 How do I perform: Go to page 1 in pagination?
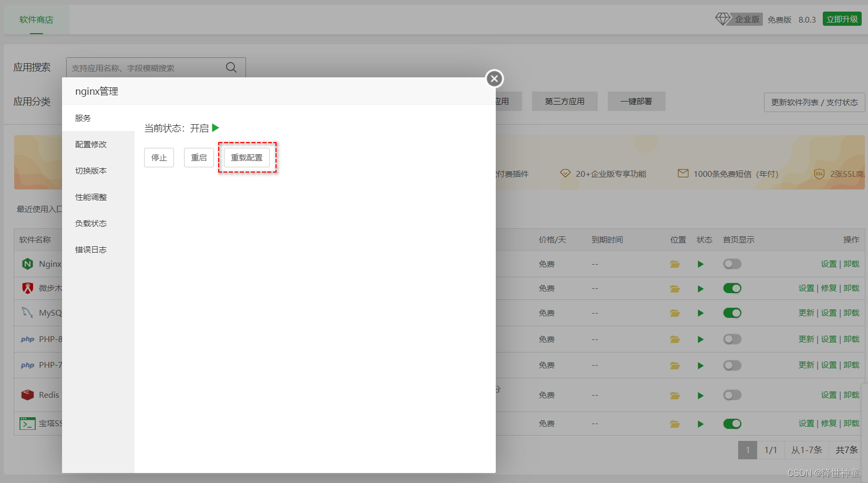748,450
